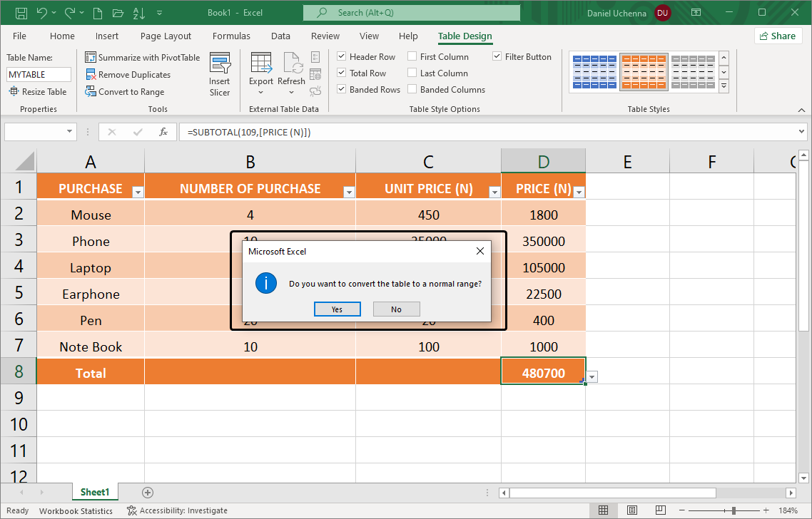Click the Share button
The image size is (812, 519).
778,35
